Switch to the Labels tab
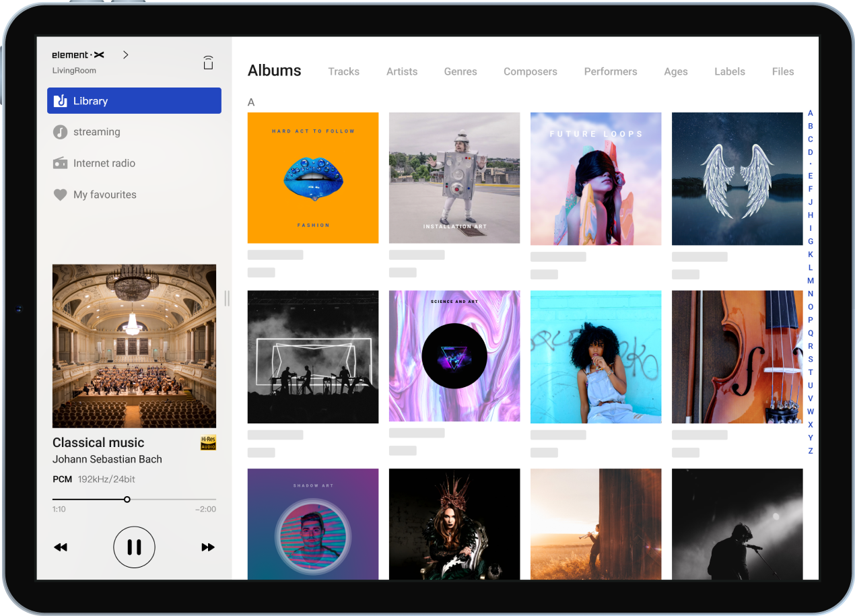This screenshot has width=855, height=616. coord(730,71)
